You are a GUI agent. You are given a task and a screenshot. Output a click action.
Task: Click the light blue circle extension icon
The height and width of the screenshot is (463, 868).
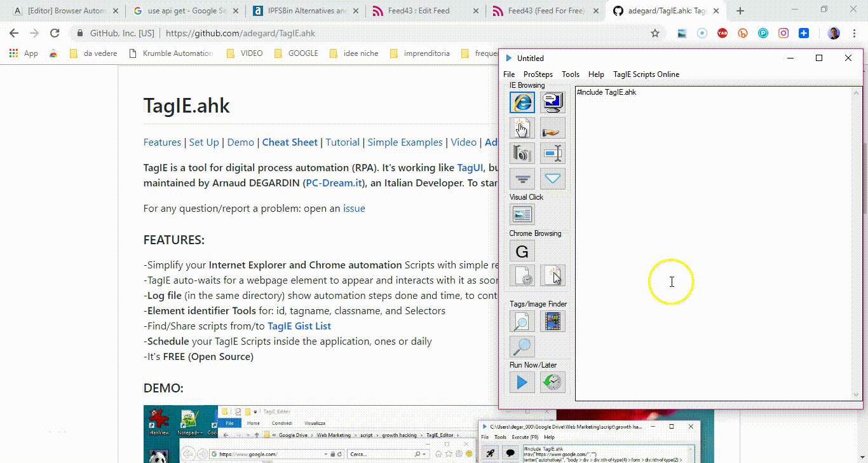(x=702, y=34)
